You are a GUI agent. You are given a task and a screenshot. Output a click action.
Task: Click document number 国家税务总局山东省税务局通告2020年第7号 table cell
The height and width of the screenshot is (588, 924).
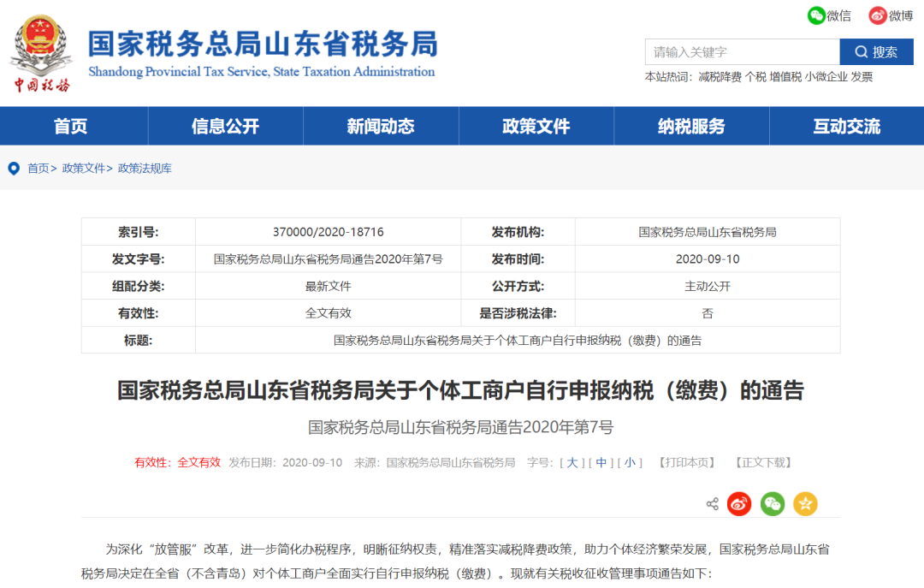click(x=329, y=259)
